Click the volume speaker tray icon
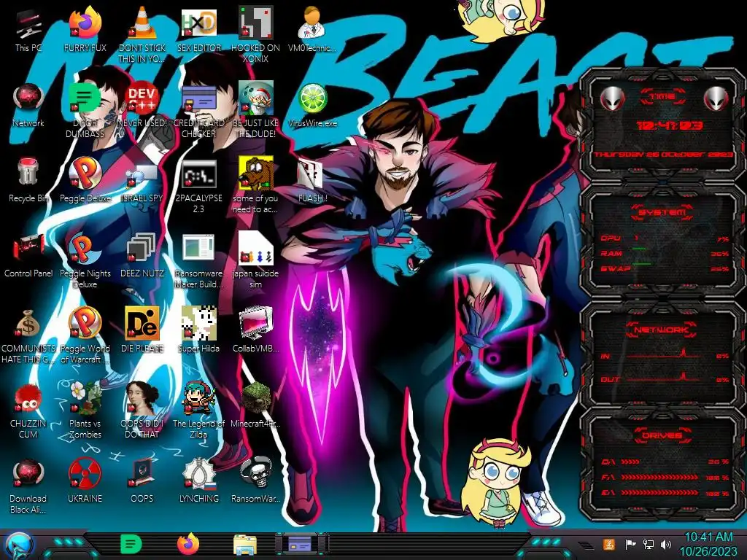 pos(666,544)
